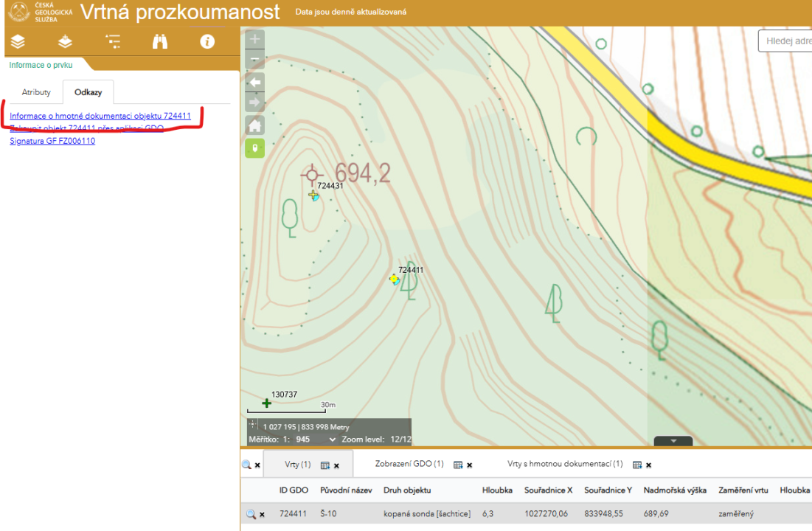Image resolution: width=812 pixels, height=531 pixels.
Task: Collapse the bottom results panel arrow
Action: (673, 441)
